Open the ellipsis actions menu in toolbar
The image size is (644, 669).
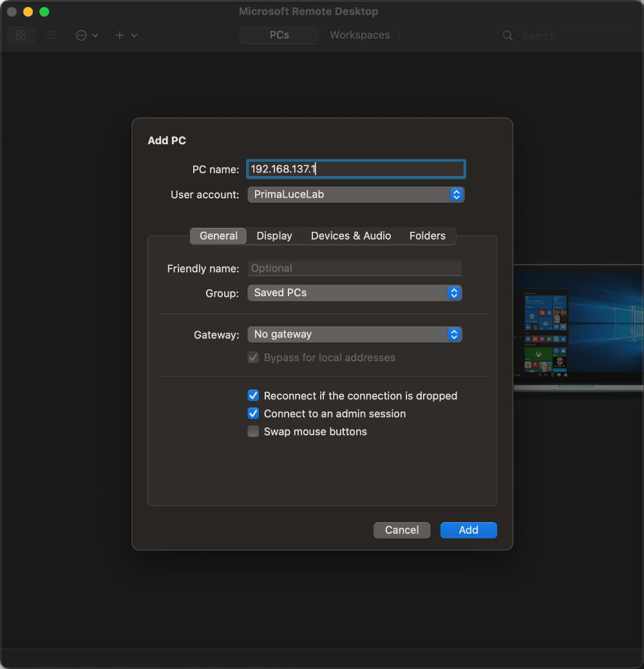(x=81, y=35)
